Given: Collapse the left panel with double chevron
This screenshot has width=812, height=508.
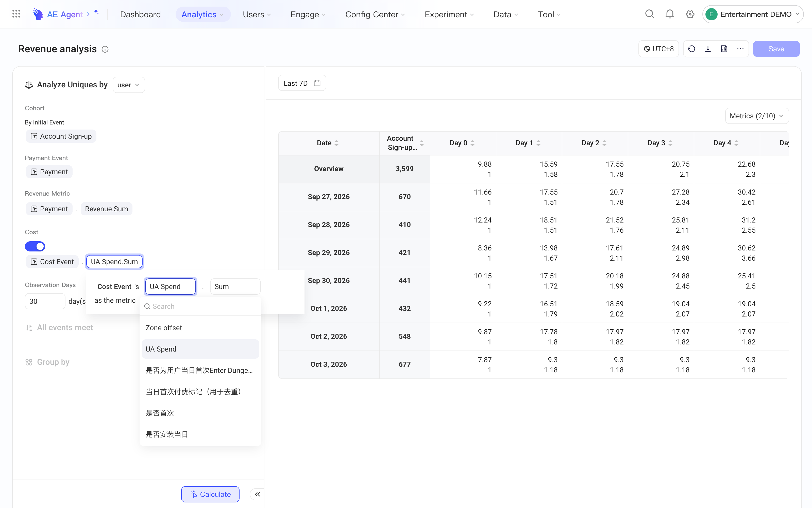Looking at the screenshot, I should click(x=257, y=494).
